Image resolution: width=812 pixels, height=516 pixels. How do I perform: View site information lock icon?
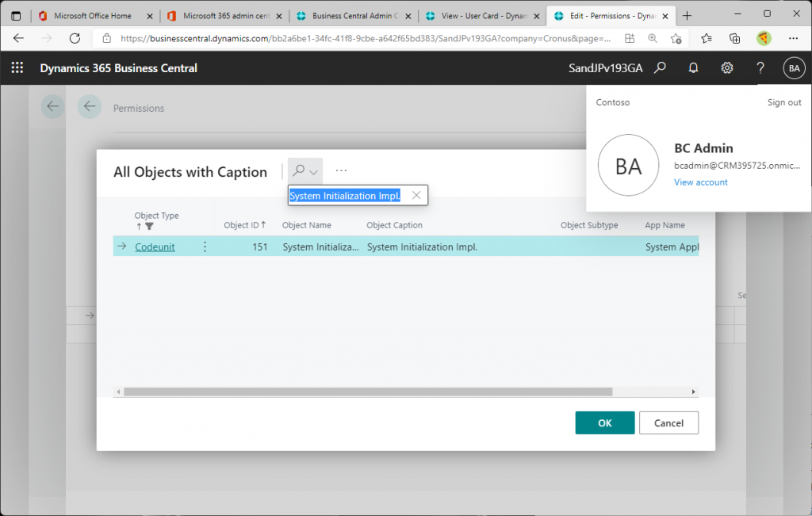[x=107, y=38]
